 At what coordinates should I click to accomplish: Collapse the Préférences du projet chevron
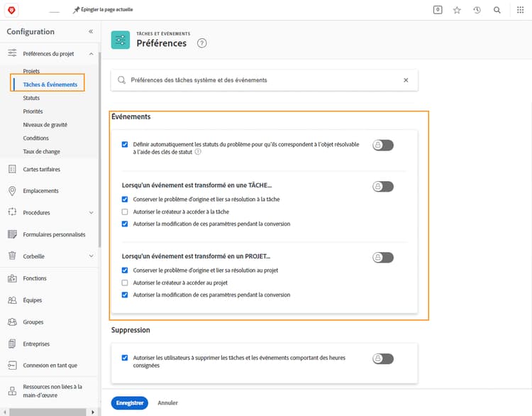[x=91, y=54]
